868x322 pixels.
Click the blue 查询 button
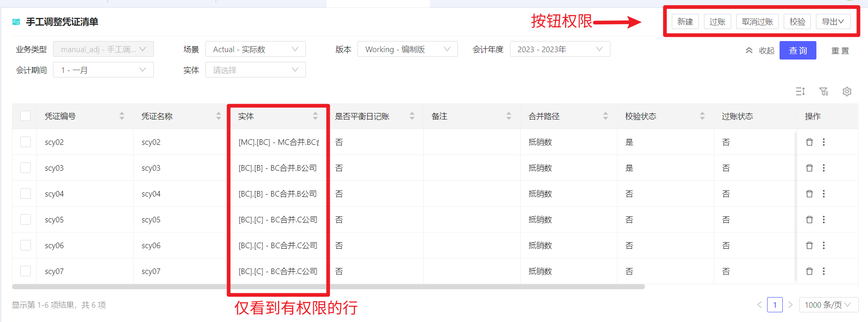click(x=798, y=50)
